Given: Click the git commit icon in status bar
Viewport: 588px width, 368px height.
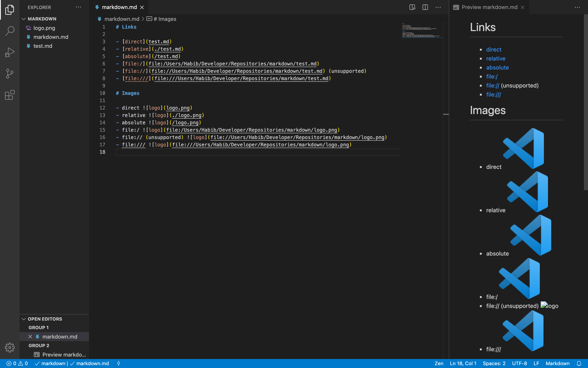Looking at the screenshot, I should click(119, 363).
